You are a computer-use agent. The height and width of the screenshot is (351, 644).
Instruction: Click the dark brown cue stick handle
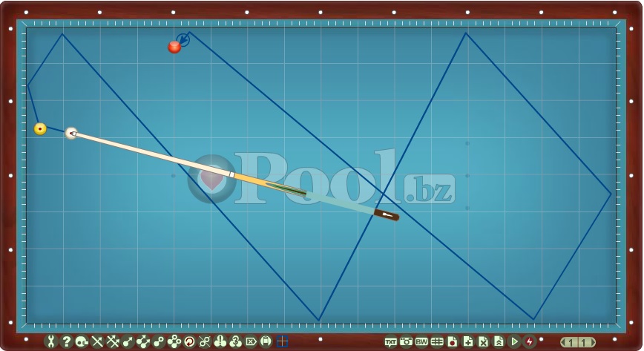(387, 215)
